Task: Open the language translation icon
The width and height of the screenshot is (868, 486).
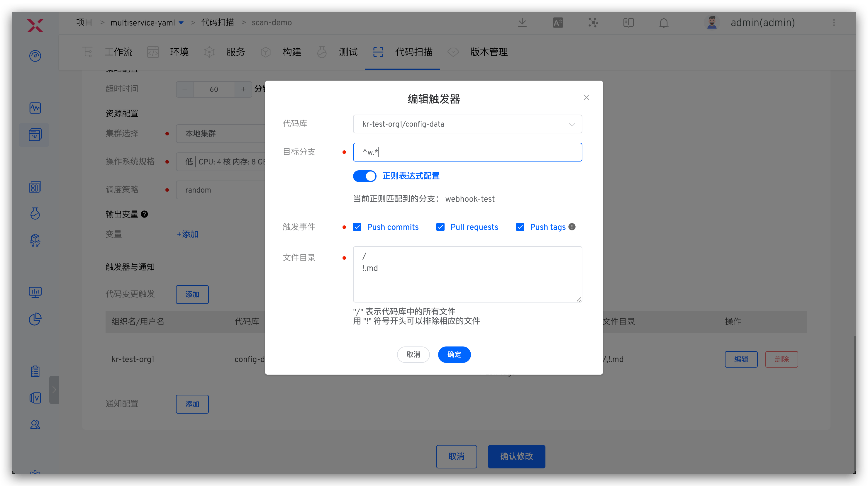Action: [x=558, y=23]
